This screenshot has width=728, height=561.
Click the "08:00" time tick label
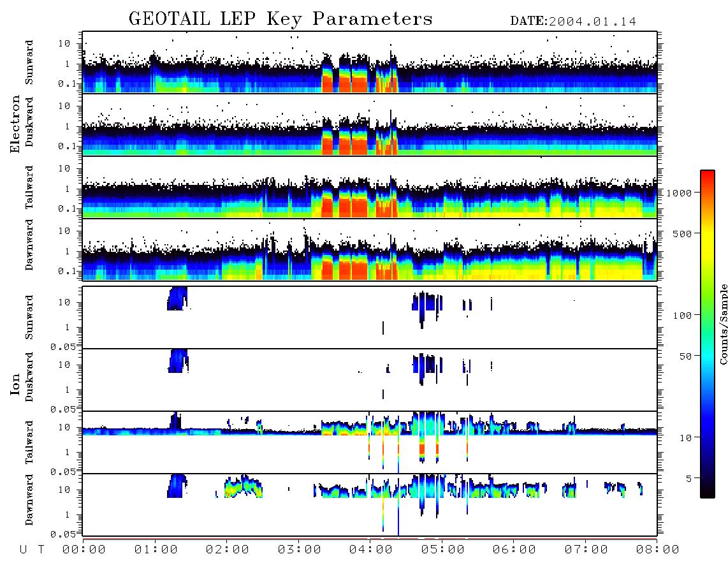pos(658,550)
